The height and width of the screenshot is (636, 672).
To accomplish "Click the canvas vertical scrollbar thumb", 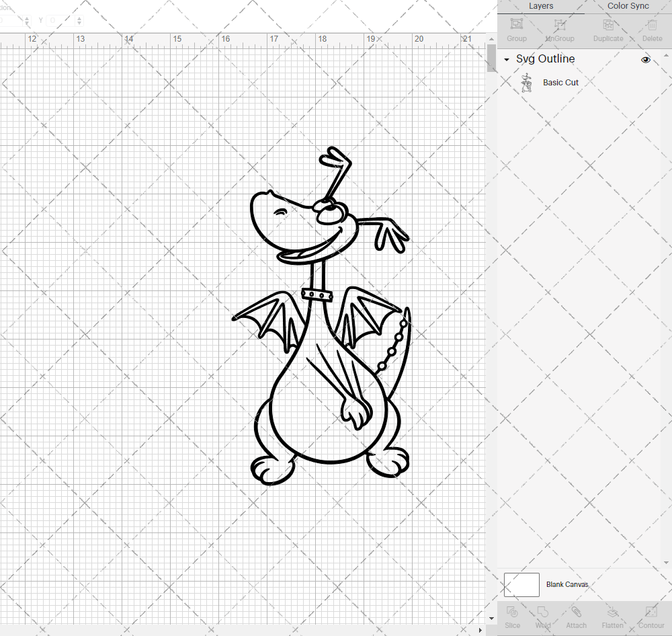I will (491, 58).
